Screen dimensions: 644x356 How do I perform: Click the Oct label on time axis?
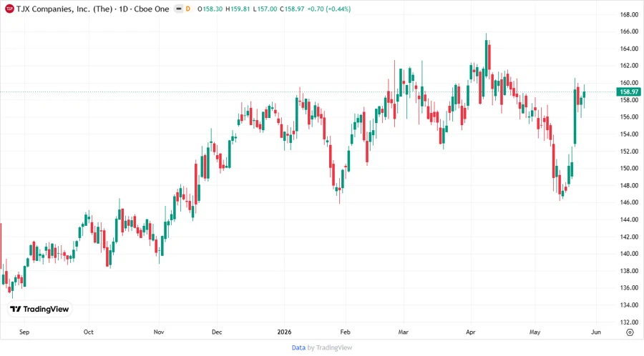88,332
